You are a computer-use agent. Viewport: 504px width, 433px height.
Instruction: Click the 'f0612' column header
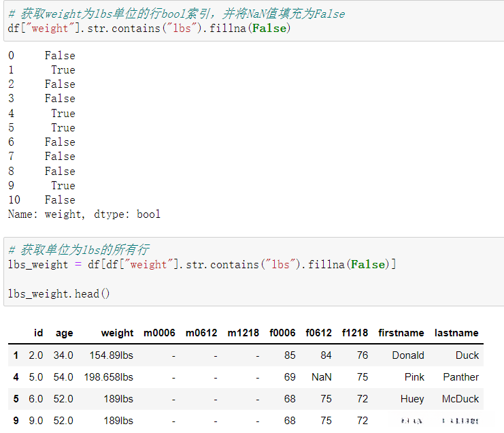318,333
